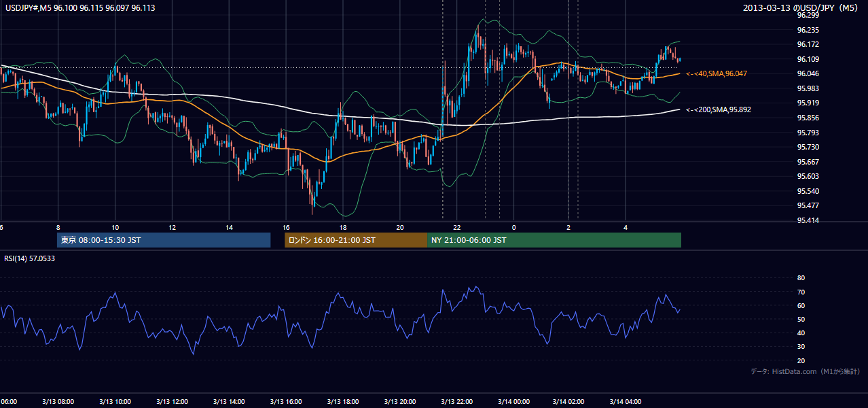Click price axis value 95.667
This screenshot has width=868, height=408.
pyautogui.click(x=808, y=162)
